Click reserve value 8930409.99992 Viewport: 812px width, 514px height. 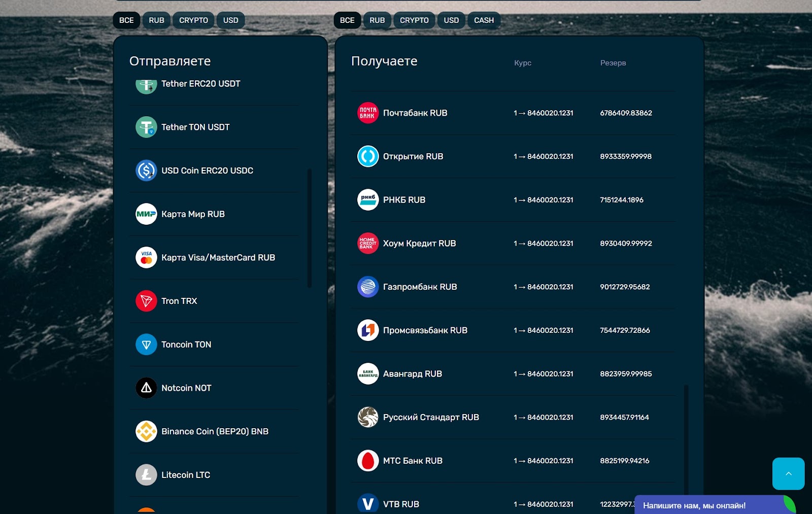[x=626, y=244]
